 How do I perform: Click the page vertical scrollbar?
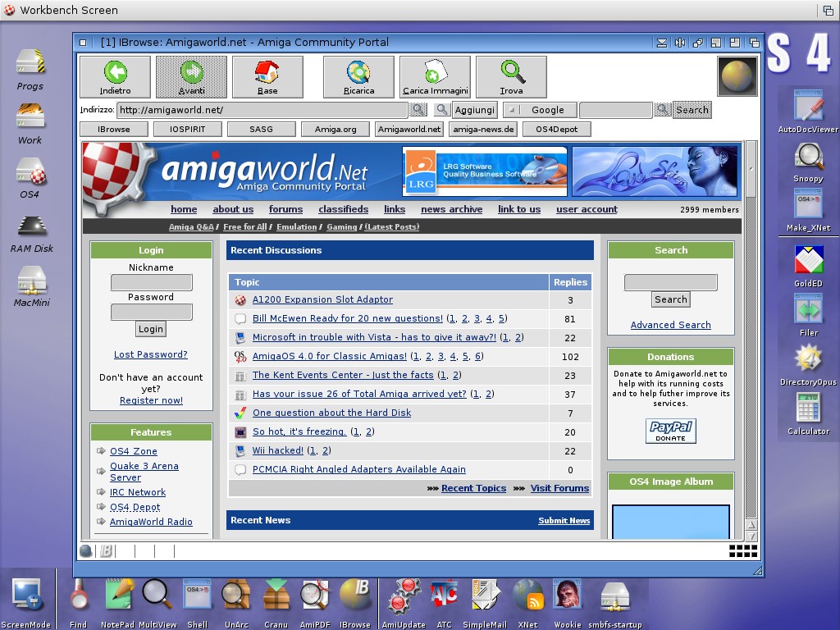tap(751, 330)
